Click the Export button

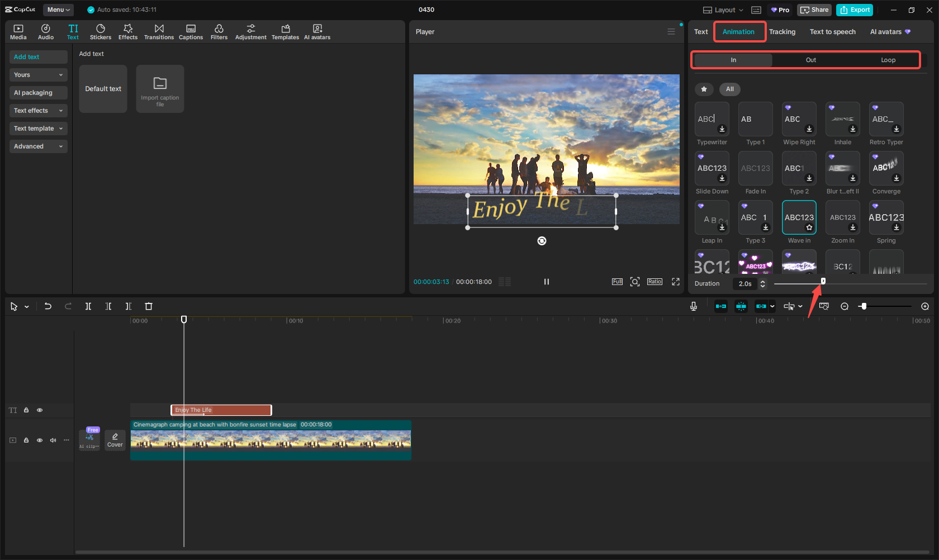(x=855, y=10)
